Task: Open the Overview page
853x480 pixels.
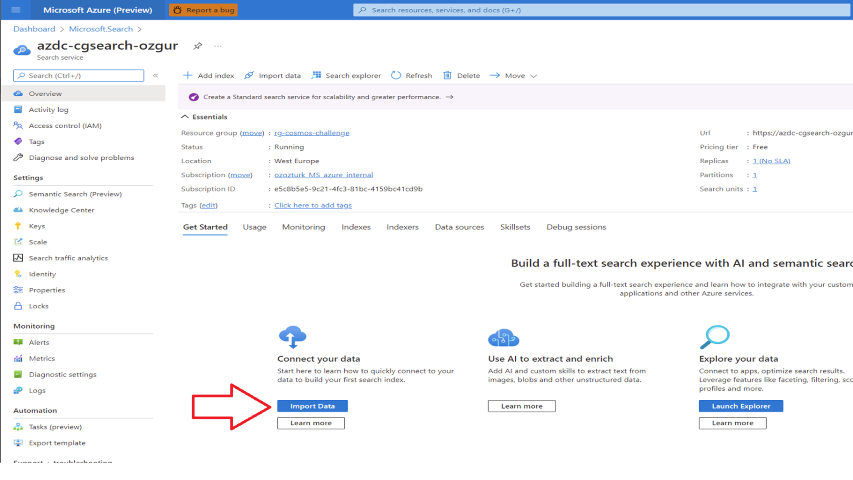Action: (x=84, y=94)
